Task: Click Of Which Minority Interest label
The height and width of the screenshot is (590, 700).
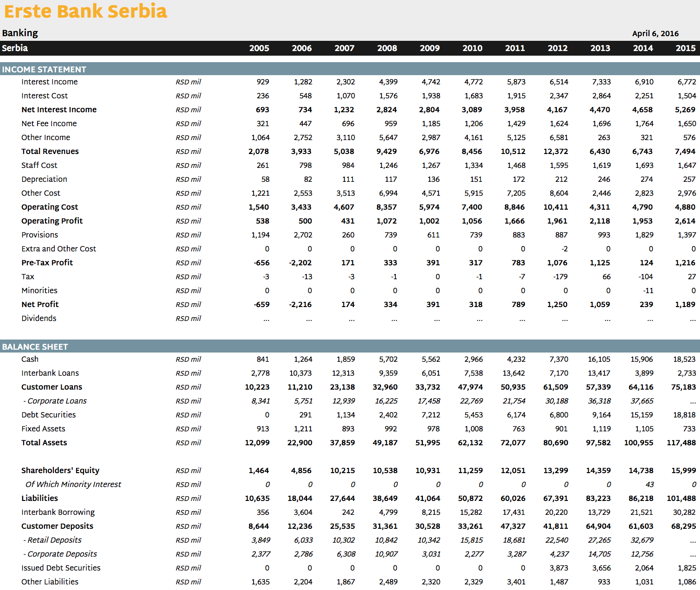Action: coord(73,485)
